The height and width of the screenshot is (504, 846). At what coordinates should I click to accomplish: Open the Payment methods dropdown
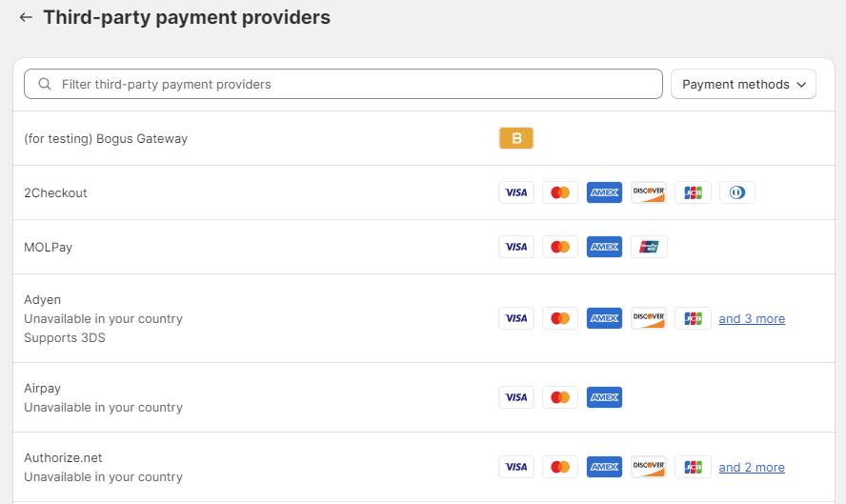tap(743, 84)
